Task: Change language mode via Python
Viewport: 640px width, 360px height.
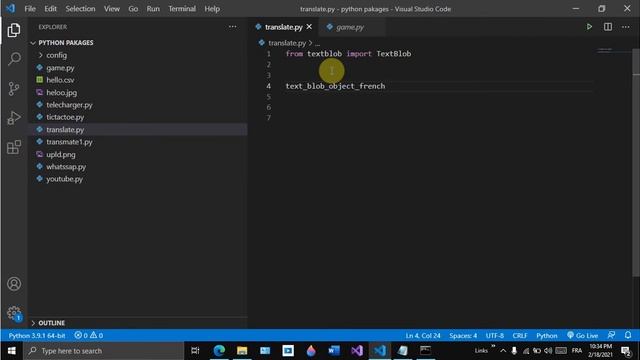Action: point(547,336)
